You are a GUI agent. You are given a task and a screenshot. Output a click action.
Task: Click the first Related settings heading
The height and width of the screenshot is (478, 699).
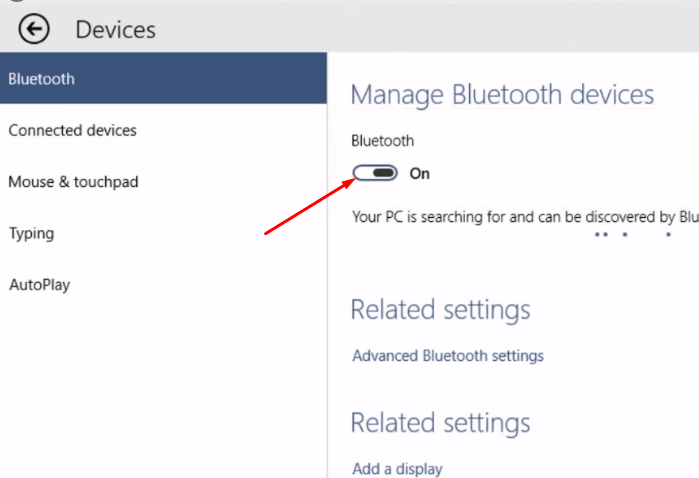pos(440,309)
